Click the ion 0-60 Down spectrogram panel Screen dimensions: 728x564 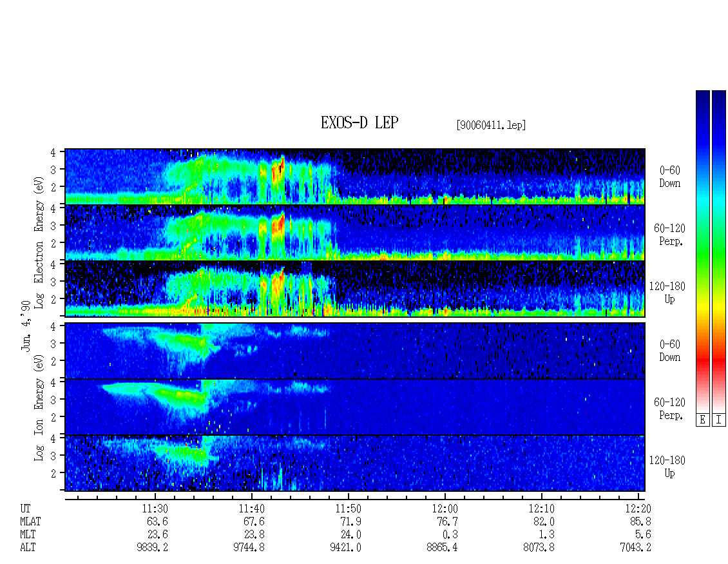pos(355,351)
